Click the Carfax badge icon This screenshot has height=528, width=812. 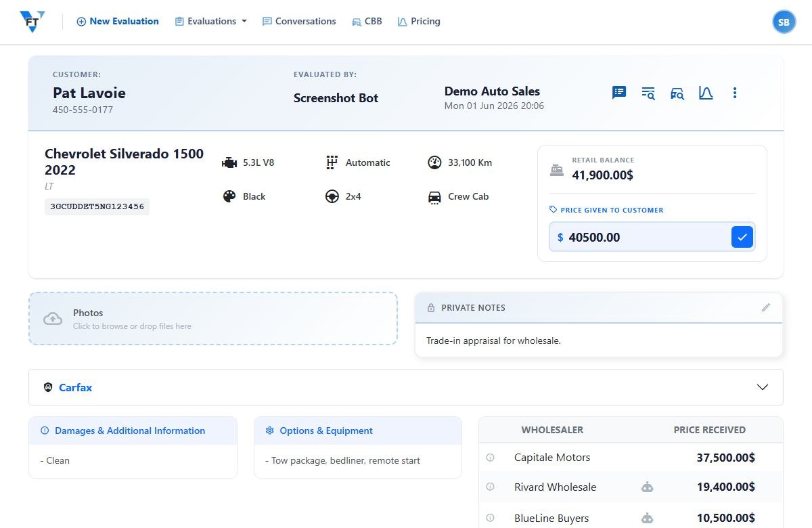(x=48, y=387)
